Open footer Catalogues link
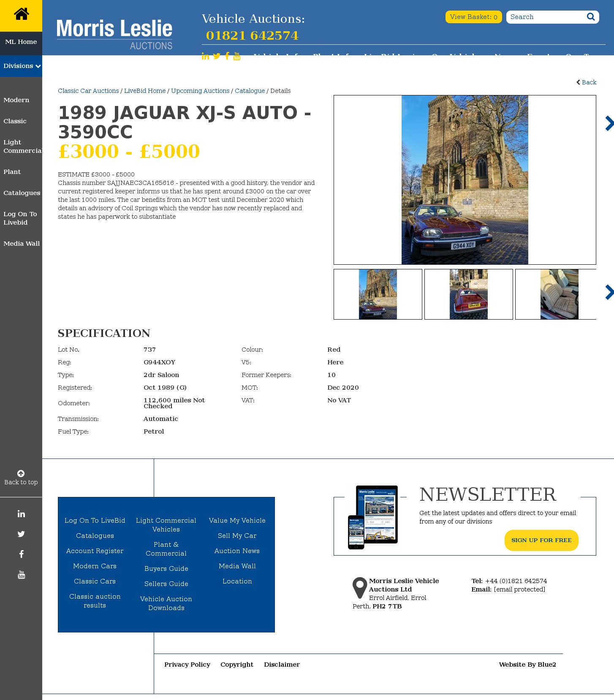Image resolution: width=614 pixels, height=700 pixels. coord(95,536)
